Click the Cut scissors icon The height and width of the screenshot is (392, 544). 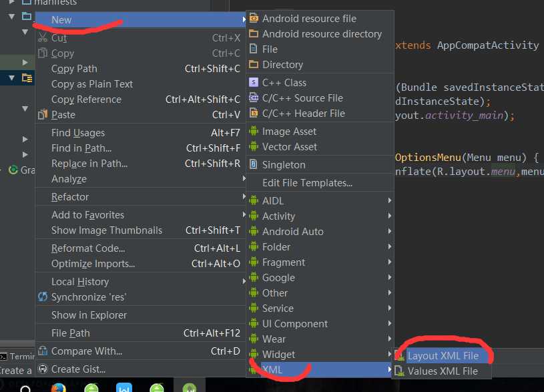point(42,37)
